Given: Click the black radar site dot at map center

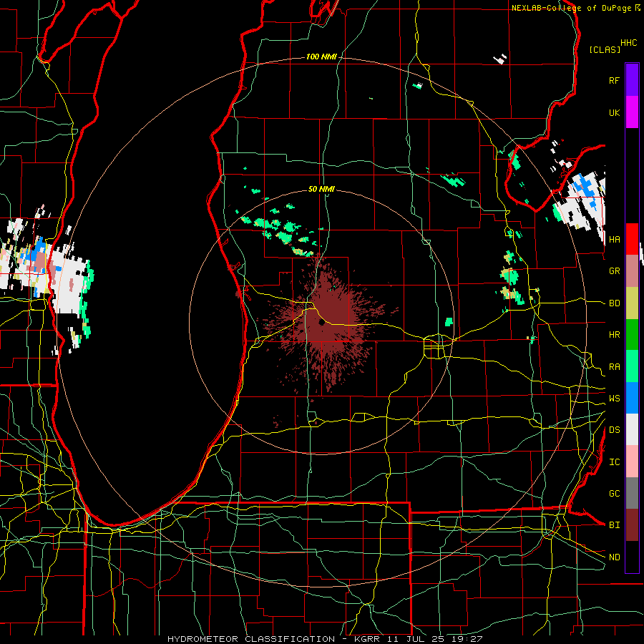Looking at the screenshot, I should point(321,323).
